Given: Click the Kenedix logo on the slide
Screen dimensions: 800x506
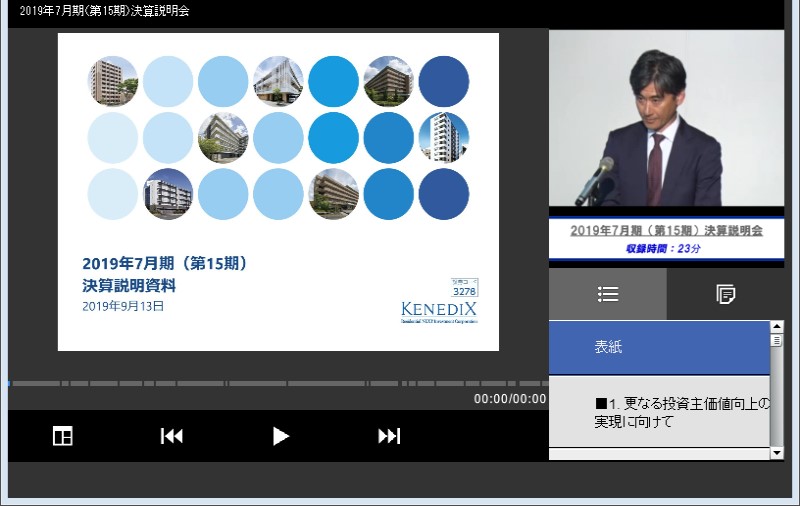Looking at the screenshot, I should (x=439, y=309).
